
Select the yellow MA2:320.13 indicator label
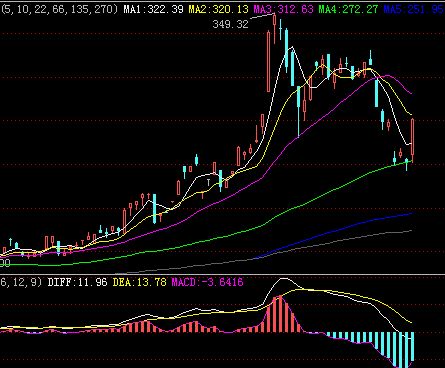click(218, 9)
